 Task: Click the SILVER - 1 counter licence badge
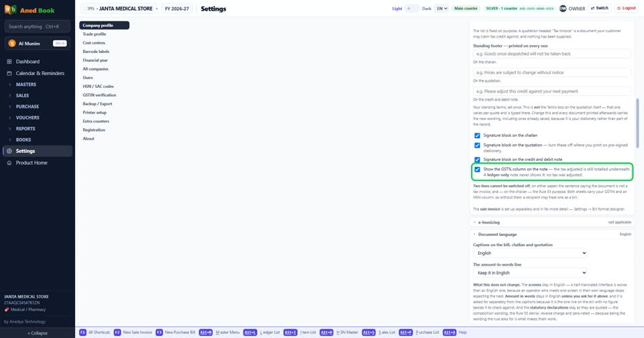click(519, 8)
